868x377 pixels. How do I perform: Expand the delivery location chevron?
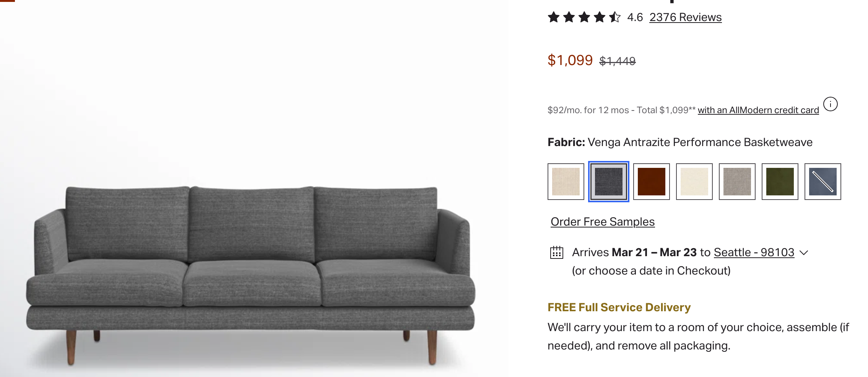coord(804,253)
